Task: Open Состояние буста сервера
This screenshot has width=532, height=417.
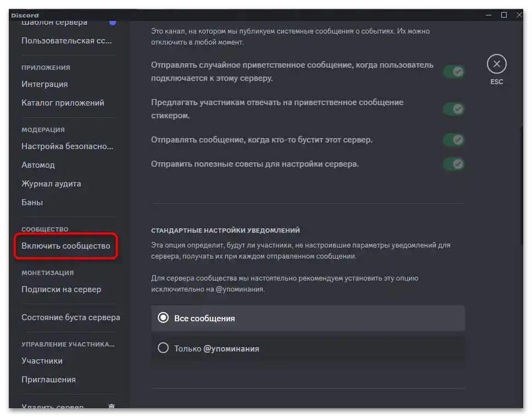Action: click(x=70, y=317)
